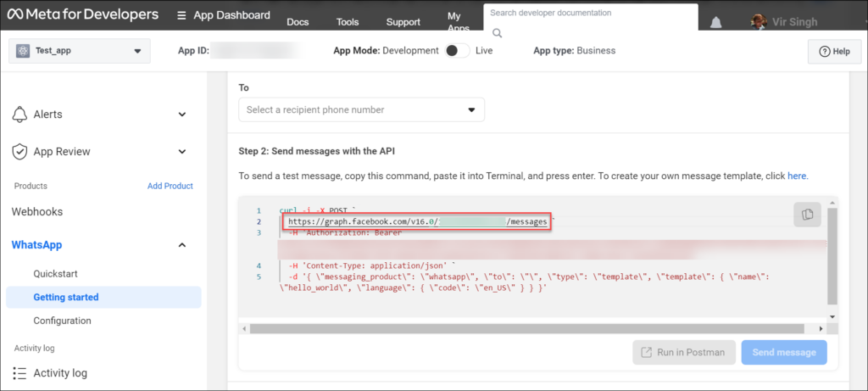Click the Send message button
This screenshot has width=868, height=391.
tap(784, 352)
